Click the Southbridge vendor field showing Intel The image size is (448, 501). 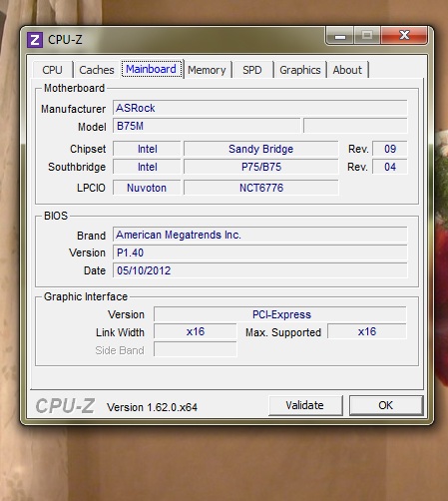(x=147, y=167)
